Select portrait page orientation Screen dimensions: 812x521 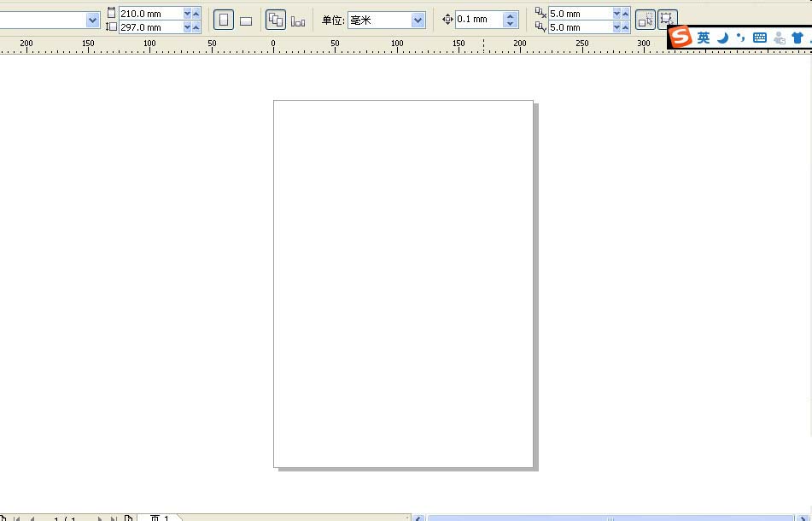tap(224, 20)
